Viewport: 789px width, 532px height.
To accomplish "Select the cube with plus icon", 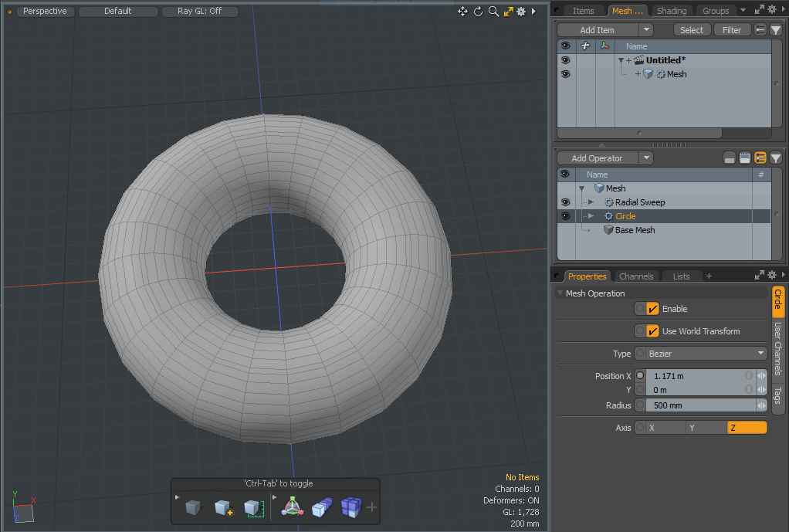I will 223,507.
